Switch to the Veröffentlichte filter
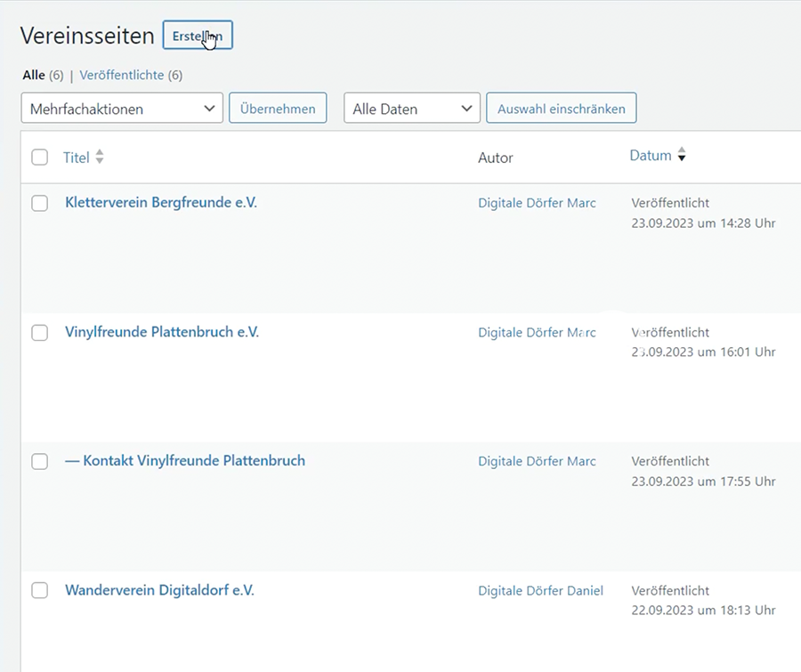 point(122,76)
